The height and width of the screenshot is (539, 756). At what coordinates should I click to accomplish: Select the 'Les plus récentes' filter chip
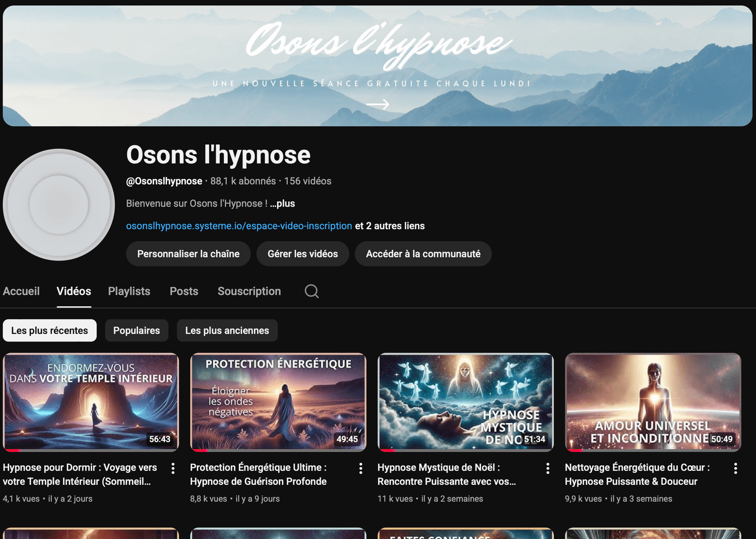[49, 330]
